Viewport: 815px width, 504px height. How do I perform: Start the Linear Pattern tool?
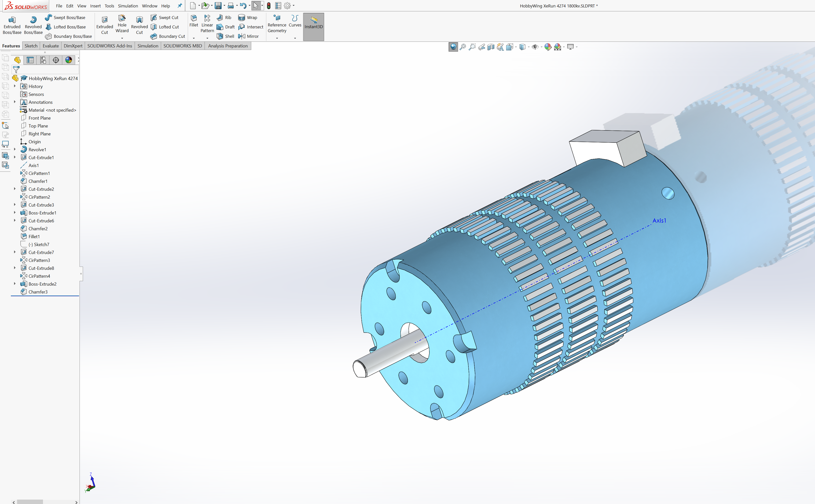(207, 24)
